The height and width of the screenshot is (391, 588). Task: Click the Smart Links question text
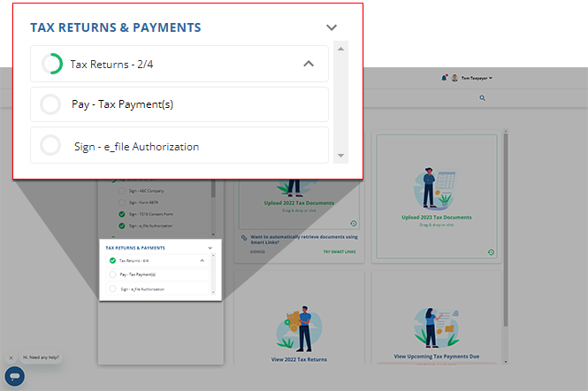(x=304, y=240)
